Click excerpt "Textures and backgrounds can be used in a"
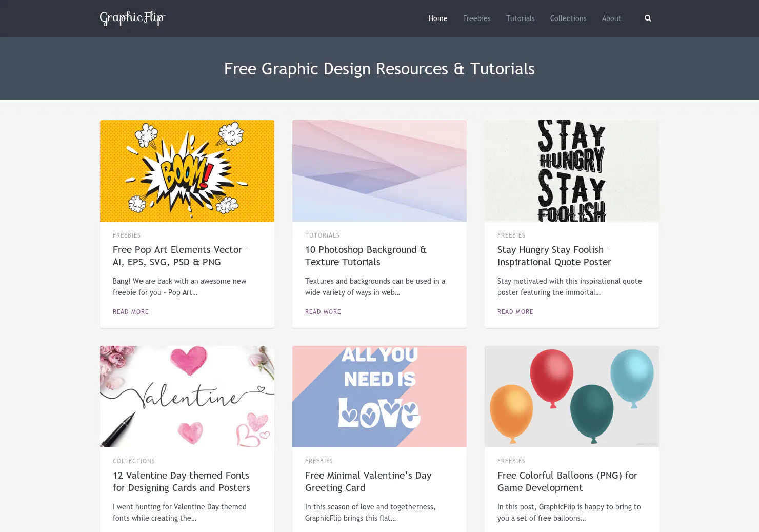 [375, 281]
